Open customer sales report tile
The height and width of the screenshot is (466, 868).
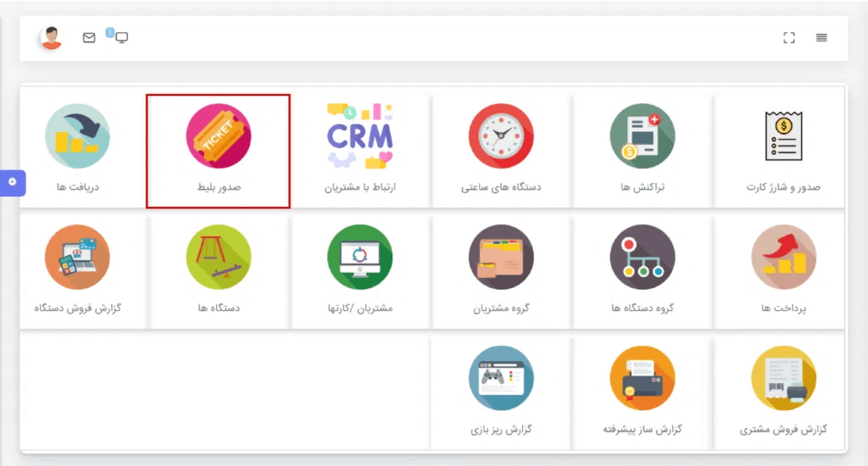tap(783, 379)
